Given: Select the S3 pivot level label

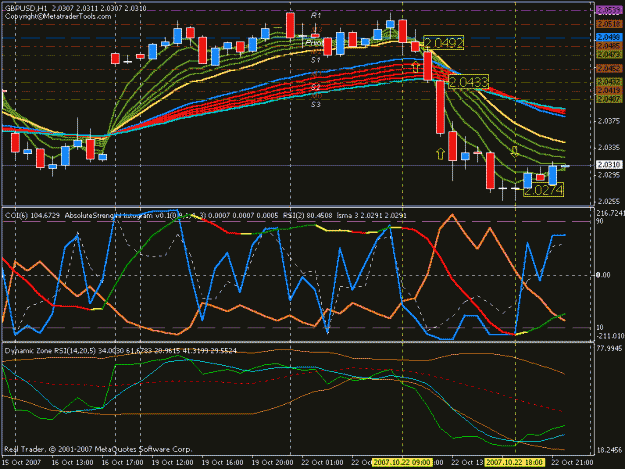Looking at the screenshot, I should 316,104.
